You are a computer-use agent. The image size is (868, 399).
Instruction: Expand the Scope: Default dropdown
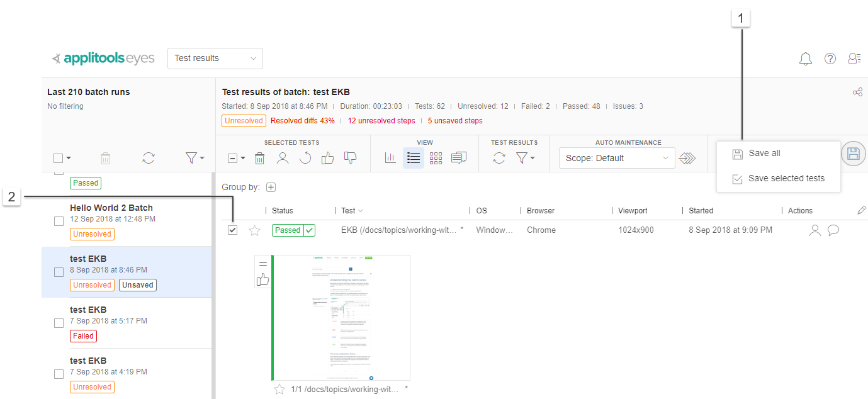tap(616, 158)
